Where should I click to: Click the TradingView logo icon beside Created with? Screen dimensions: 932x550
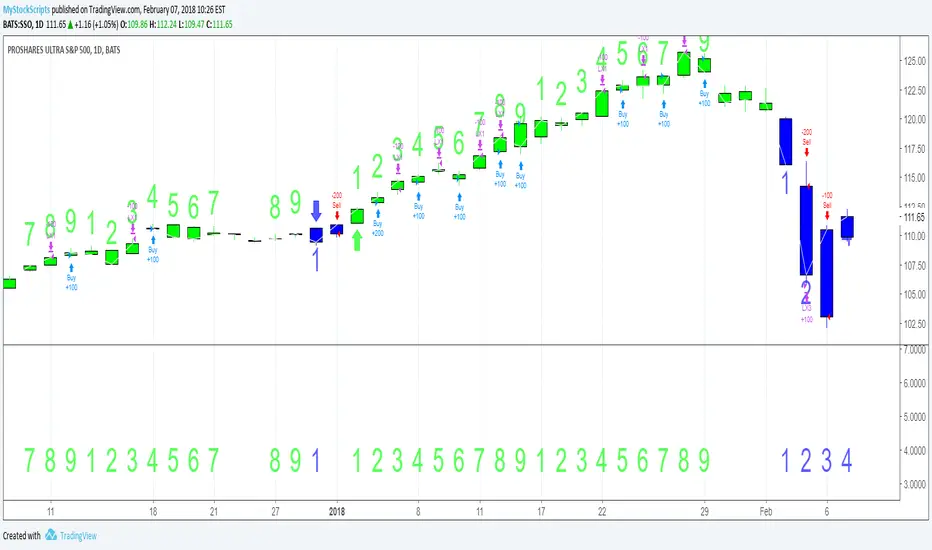(x=51, y=535)
